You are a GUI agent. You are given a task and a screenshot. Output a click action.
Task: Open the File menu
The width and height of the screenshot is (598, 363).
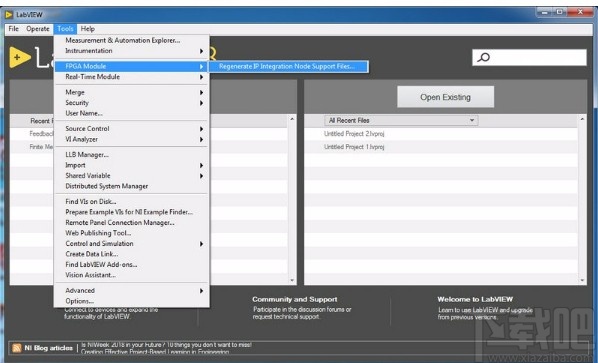click(14, 29)
